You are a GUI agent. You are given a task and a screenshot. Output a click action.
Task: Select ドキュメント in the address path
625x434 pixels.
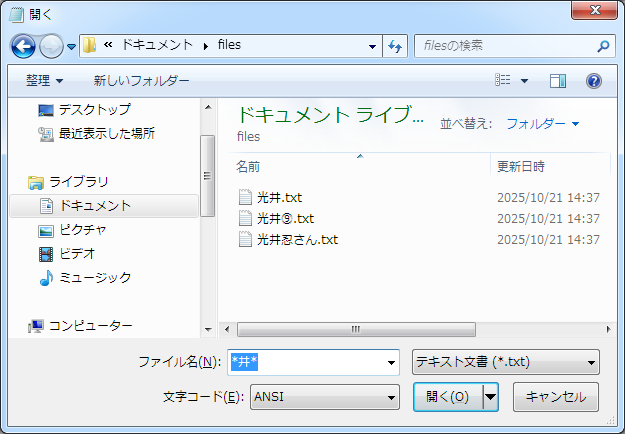[x=157, y=45]
